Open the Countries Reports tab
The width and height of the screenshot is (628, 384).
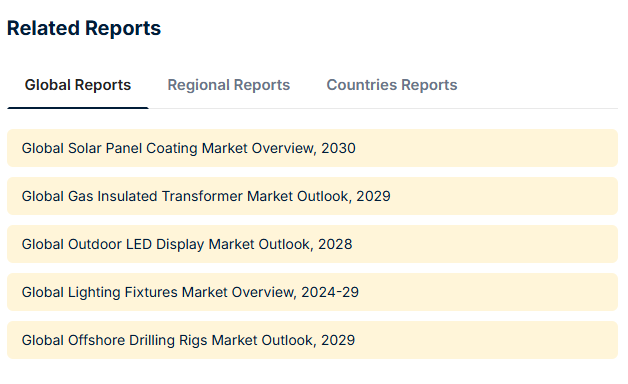tap(392, 85)
